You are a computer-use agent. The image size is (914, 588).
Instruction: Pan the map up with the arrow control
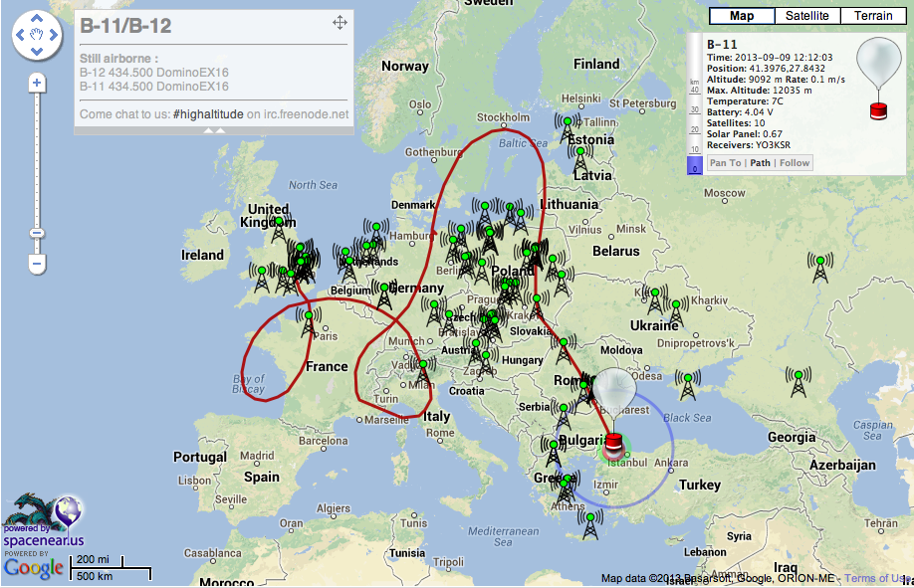37,19
